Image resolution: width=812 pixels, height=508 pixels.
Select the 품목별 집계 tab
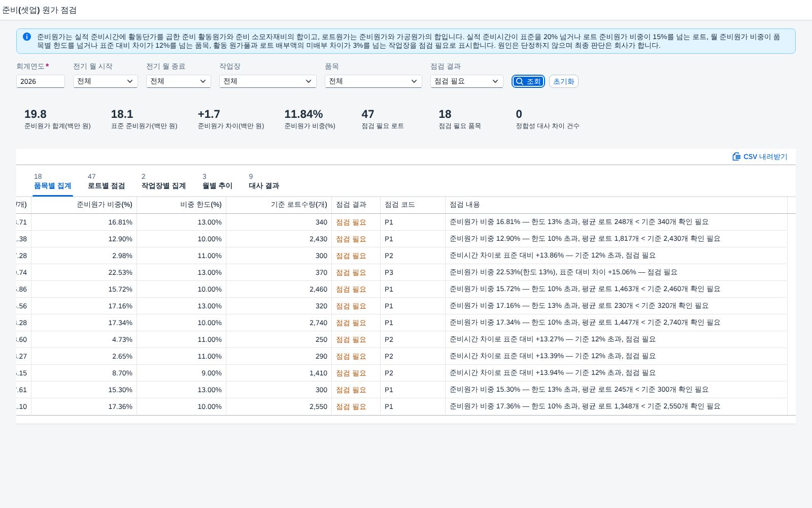pos(52,181)
